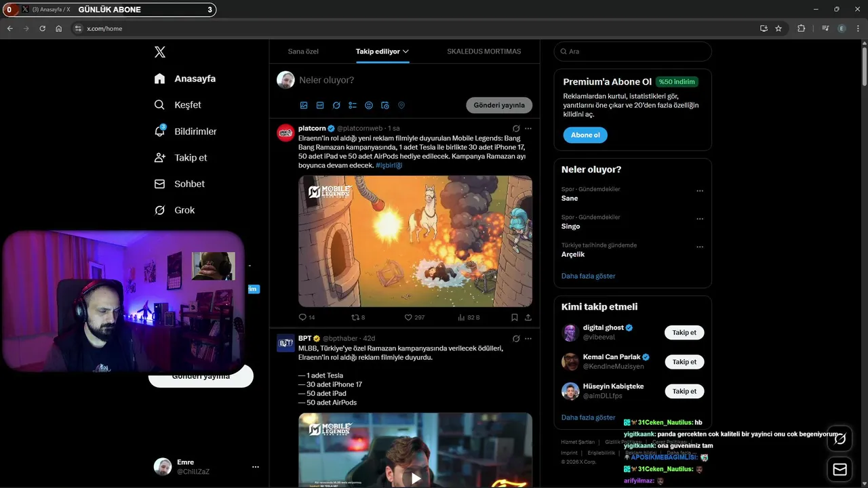This screenshot has height=488, width=868.
Task: Switch to SKALEDUS MORTIMAS tab
Action: pyautogui.click(x=484, y=52)
